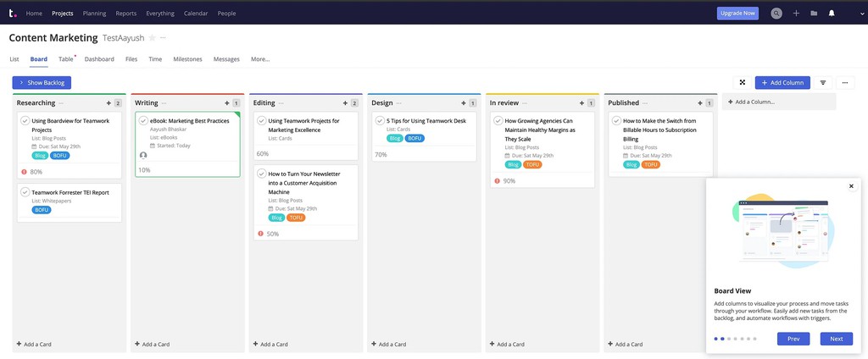Complete task Using Teamwork Projects for Marketing Excellence
The height and width of the screenshot is (359, 868).
(x=261, y=120)
